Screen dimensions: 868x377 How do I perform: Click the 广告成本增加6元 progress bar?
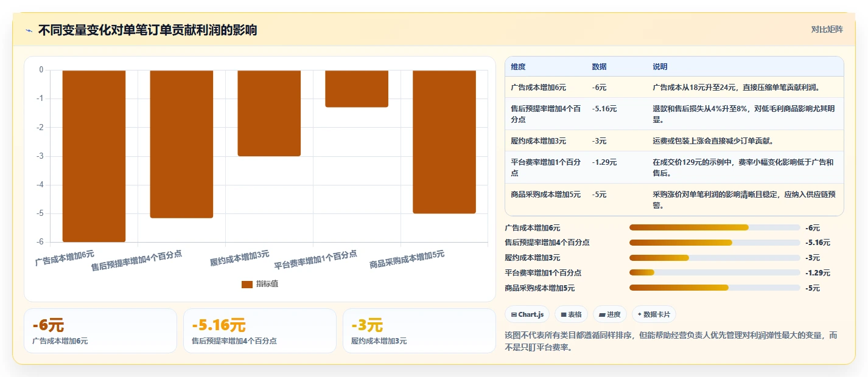(715, 227)
